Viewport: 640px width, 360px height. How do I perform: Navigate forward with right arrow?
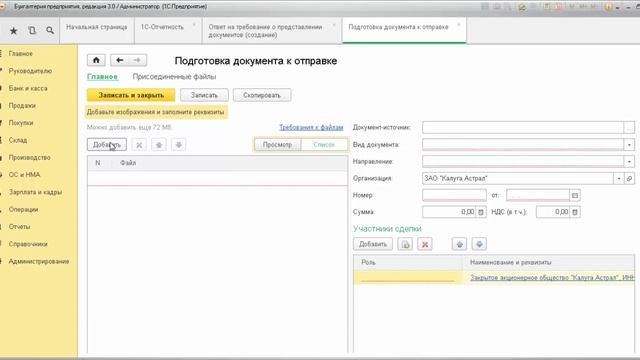(x=137, y=60)
